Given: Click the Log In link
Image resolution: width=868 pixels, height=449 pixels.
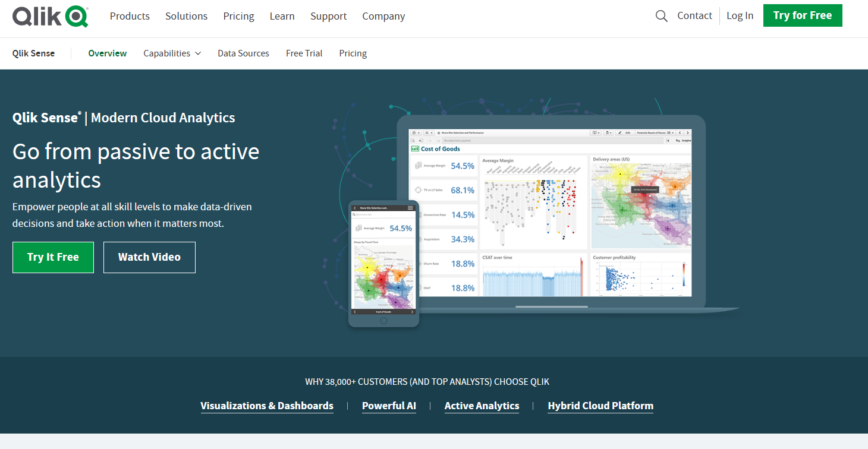Looking at the screenshot, I should click(x=740, y=15).
